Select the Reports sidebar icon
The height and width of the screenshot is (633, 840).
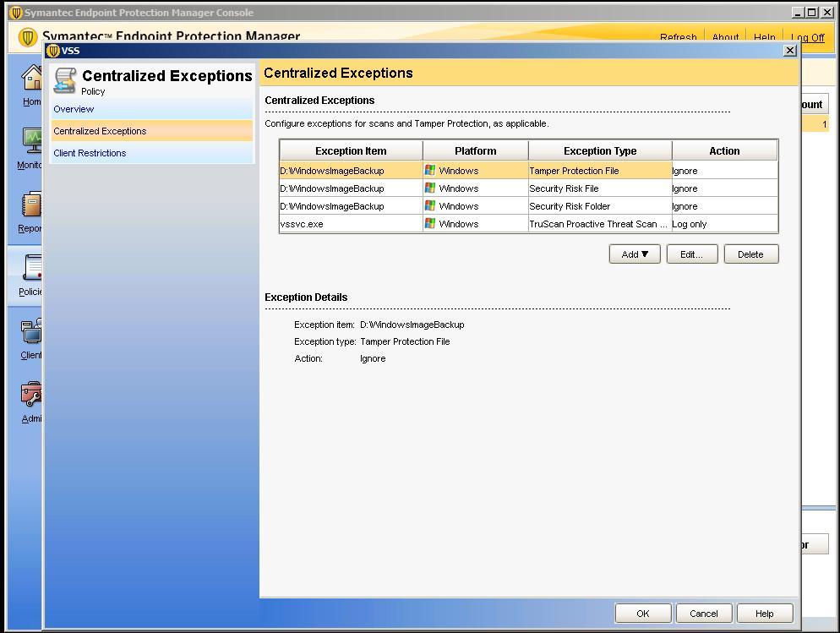(x=32, y=206)
